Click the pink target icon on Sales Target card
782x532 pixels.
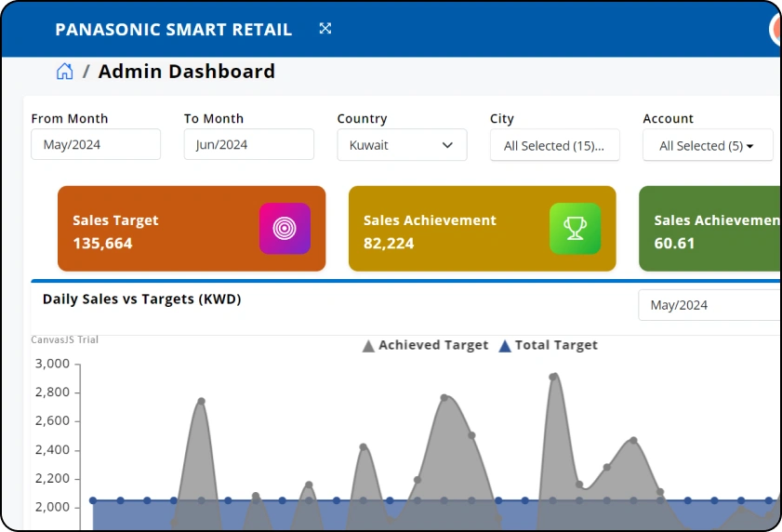[285, 229]
